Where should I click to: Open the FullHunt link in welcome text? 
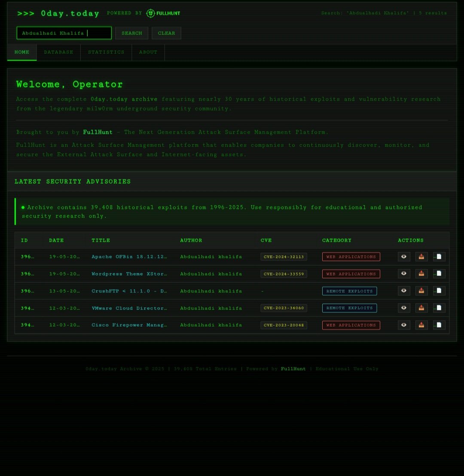[x=98, y=132]
